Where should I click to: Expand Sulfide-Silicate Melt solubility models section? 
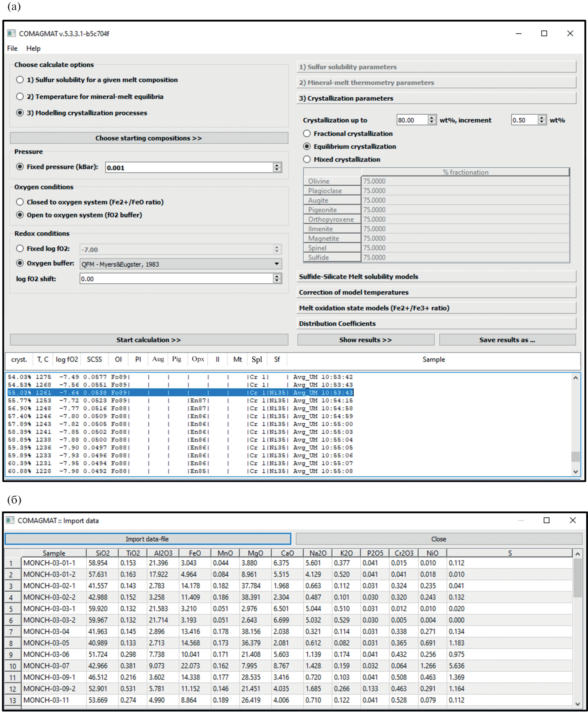pos(436,276)
